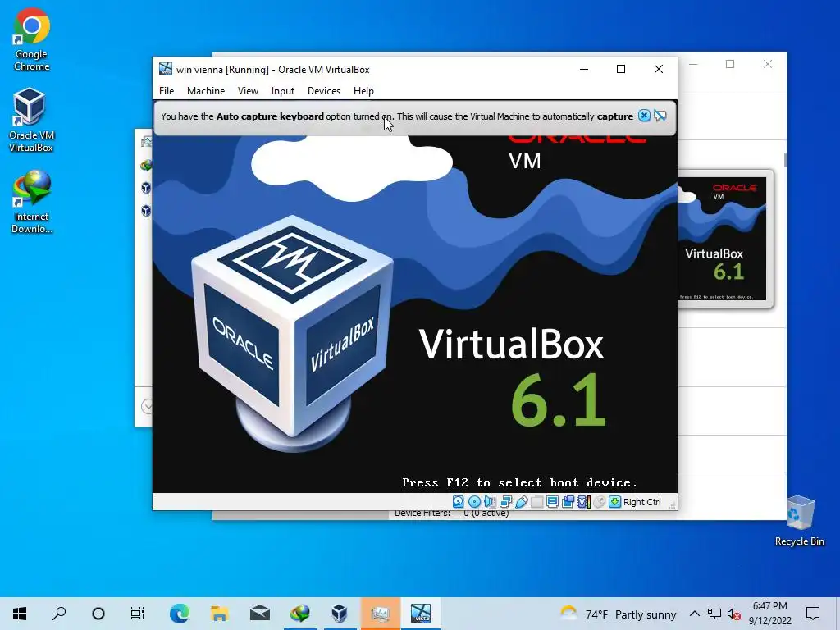Open taskbar Search

59,614
